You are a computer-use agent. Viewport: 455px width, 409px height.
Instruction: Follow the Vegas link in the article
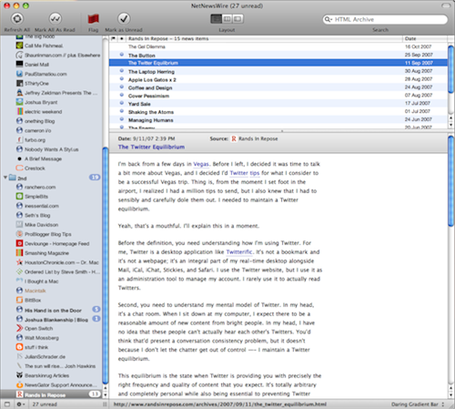[x=201, y=164]
